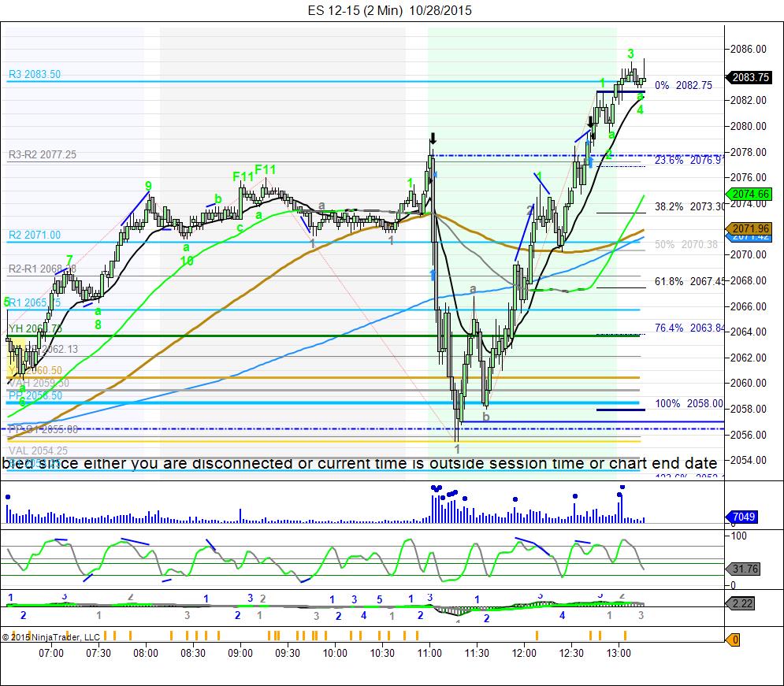Click the R2 2071.00 pivot label
The height and width of the screenshot is (686, 784).
pos(35,235)
